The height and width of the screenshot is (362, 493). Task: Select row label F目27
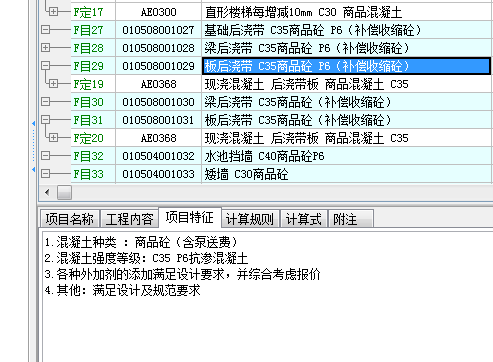[88, 30]
